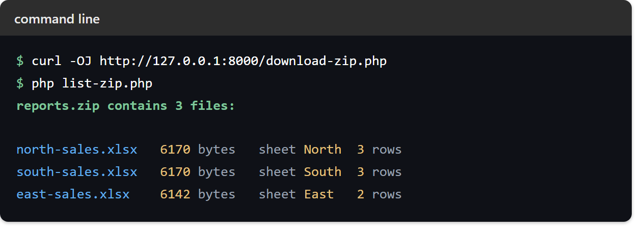Click the word 'bytes' in east-sales row
Image resolution: width=644 pixels, height=234 pixels.
[217, 195]
